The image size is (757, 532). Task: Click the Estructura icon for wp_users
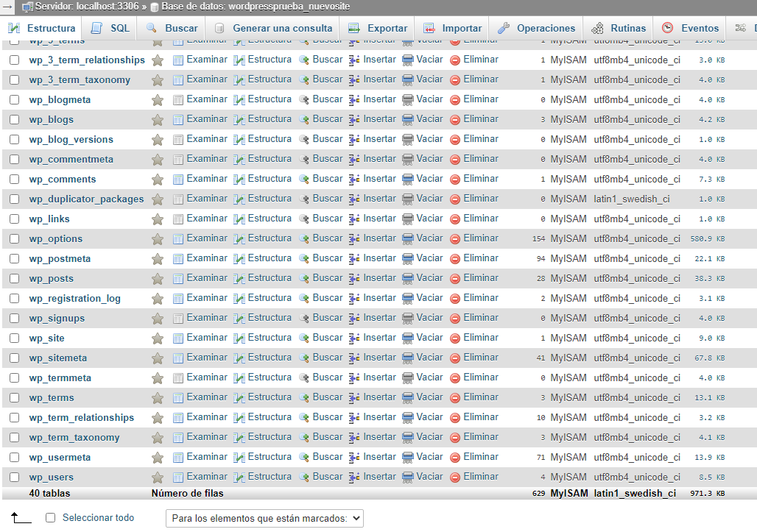(239, 478)
